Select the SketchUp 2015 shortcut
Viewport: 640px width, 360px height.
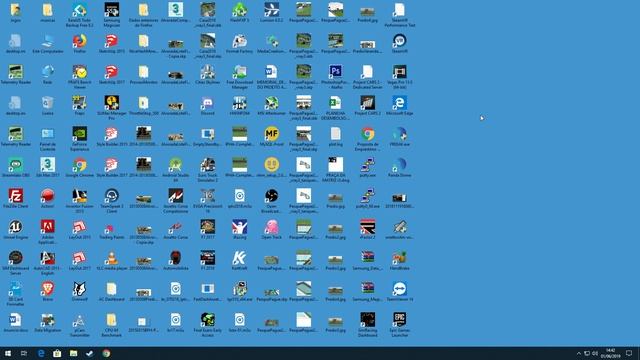point(111,41)
